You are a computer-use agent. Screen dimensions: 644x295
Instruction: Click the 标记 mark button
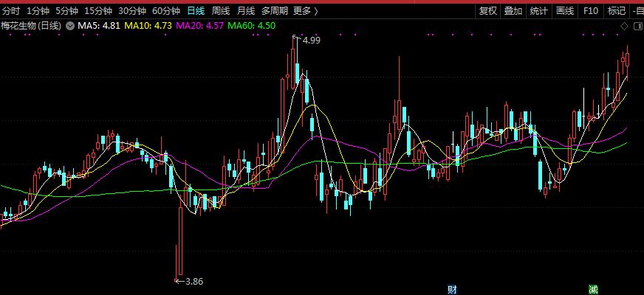click(616, 11)
